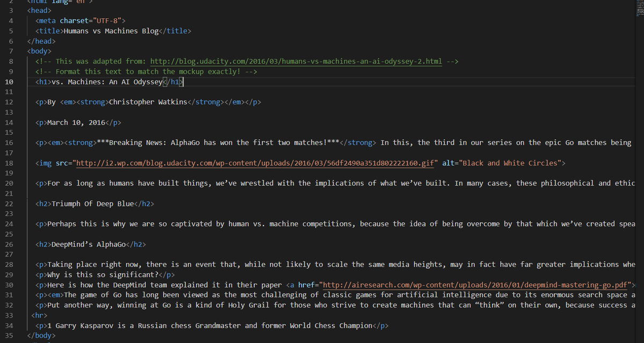Click line number 33 in gutter
The height and width of the screenshot is (343, 644).
coord(10,316)
